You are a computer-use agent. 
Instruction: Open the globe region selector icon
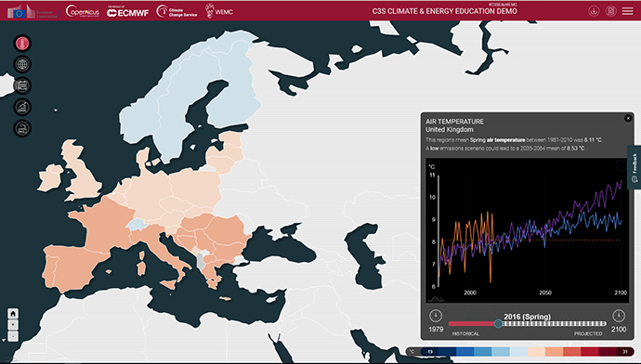(22, 65)
